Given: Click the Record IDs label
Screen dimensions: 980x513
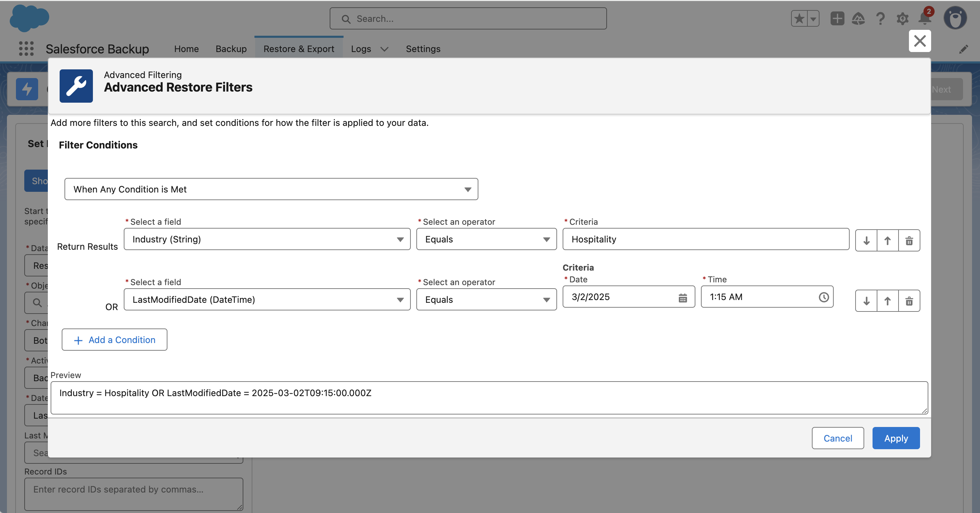Looking at the screenshot, I should click(46, 471).
